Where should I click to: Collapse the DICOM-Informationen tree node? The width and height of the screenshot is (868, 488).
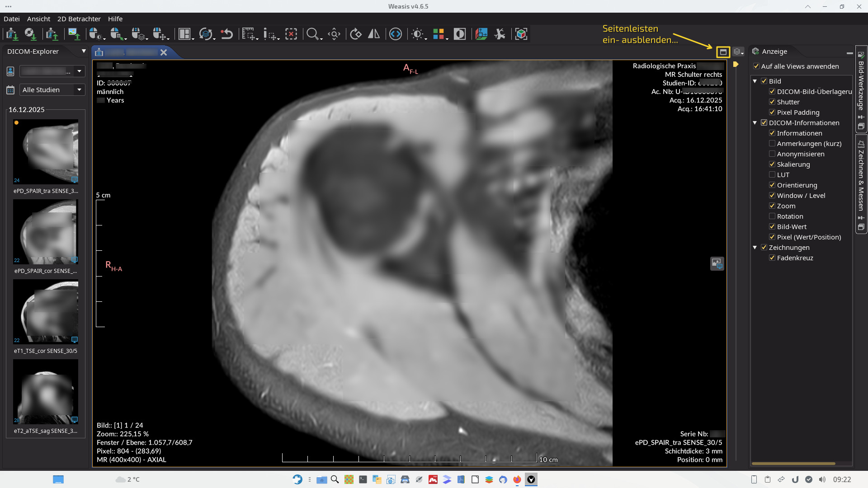tap(755, 123)
